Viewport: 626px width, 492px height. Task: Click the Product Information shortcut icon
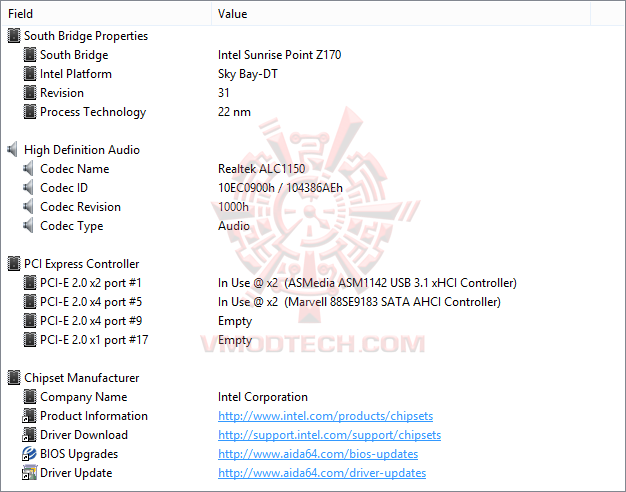29,416
